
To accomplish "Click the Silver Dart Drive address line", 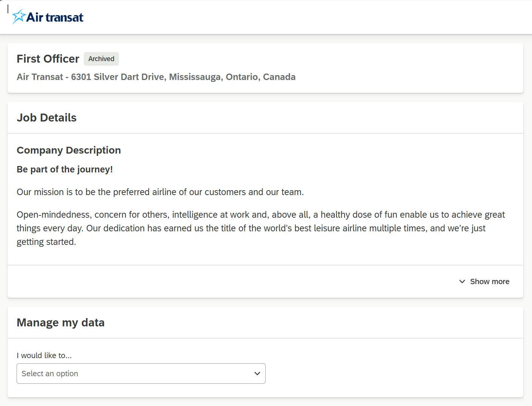I will pyautogui.click(x=156, y=77).
